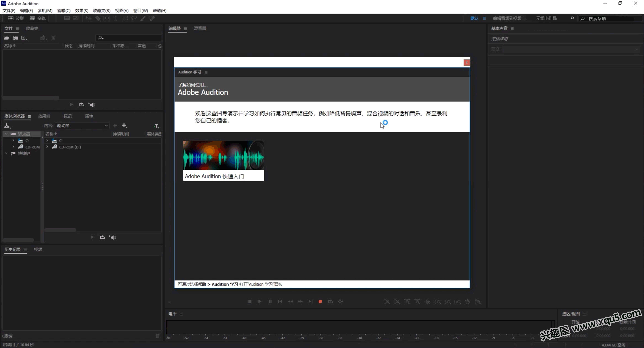Click the transport Stop button
The image size is (644, 348).
pos(250,301)
